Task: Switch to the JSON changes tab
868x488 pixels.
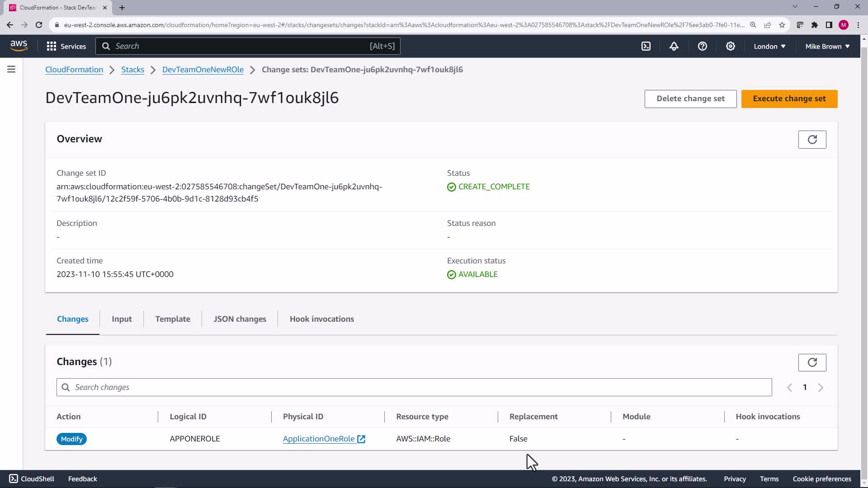Action: coord(240,319)
